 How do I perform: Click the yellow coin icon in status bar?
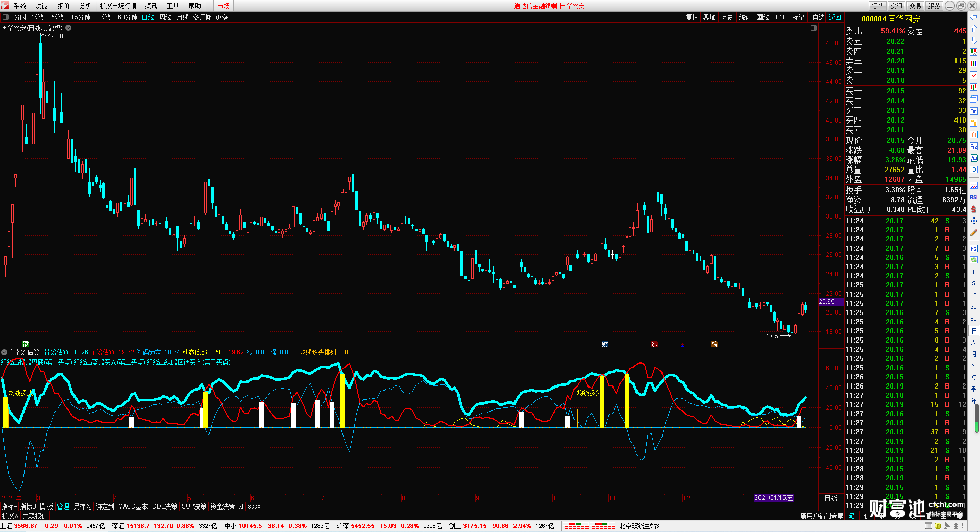(x=938, y=526)
